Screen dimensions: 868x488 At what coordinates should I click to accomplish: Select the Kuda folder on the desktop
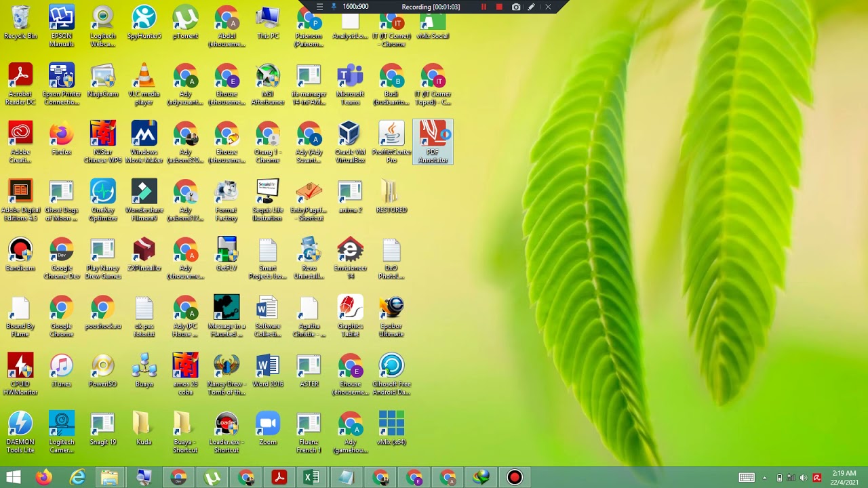coord(144,428)
